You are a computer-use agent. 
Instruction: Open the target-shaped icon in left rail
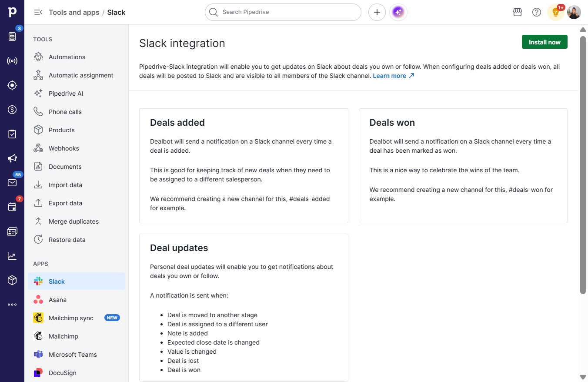(12, 85)
